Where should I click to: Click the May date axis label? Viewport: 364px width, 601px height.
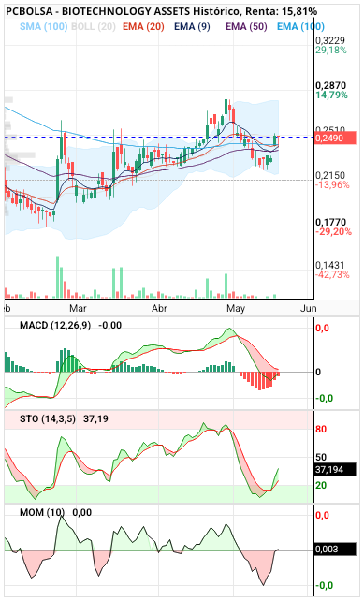236,308
